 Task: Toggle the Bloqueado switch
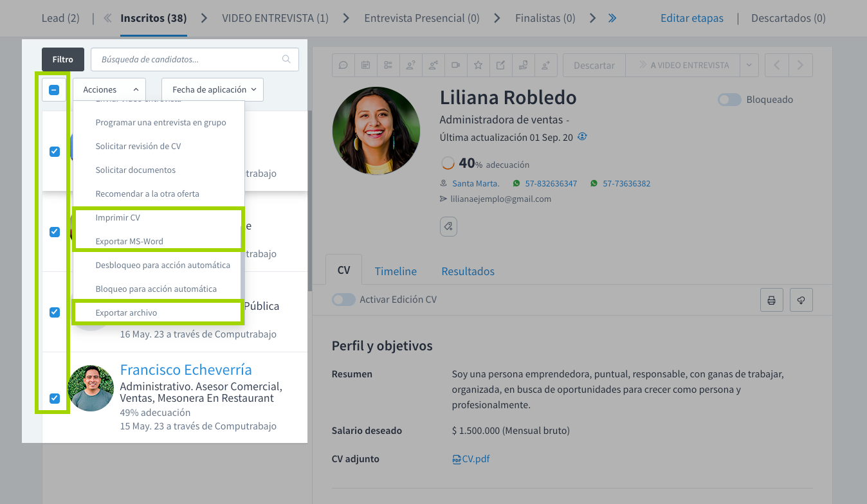[x=729, y=100]
